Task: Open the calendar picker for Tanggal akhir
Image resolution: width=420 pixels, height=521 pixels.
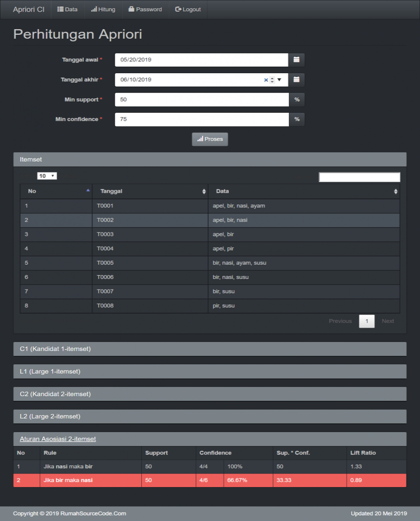Action: click(297, 80)
